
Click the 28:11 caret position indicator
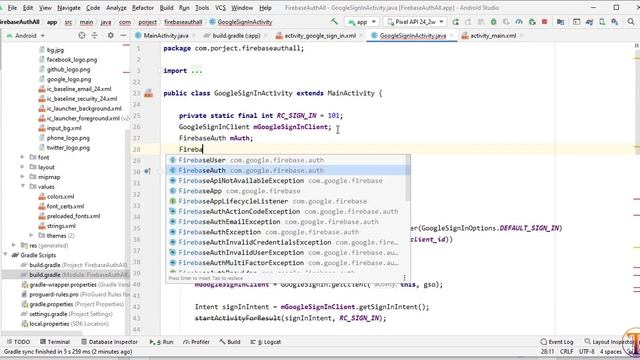[x=547, y=351]
